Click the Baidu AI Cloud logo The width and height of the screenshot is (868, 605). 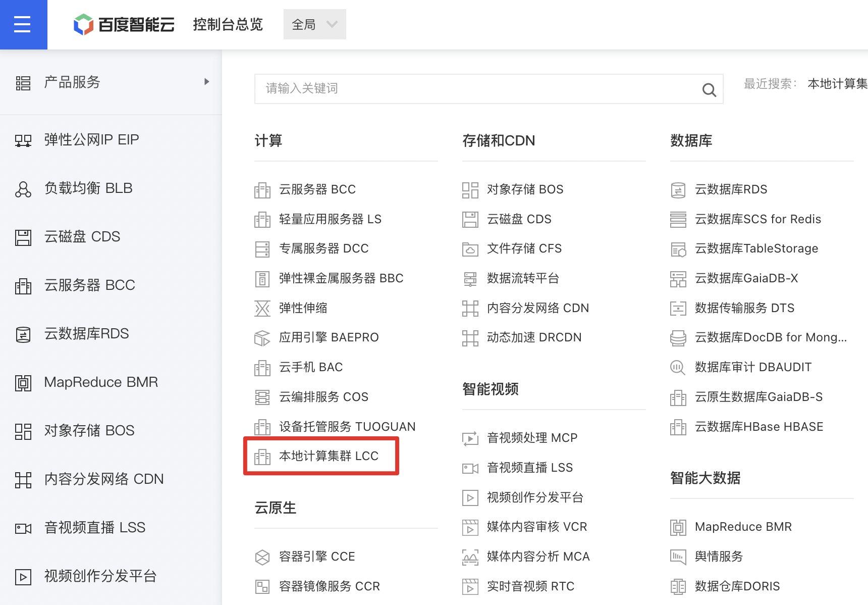124,24
